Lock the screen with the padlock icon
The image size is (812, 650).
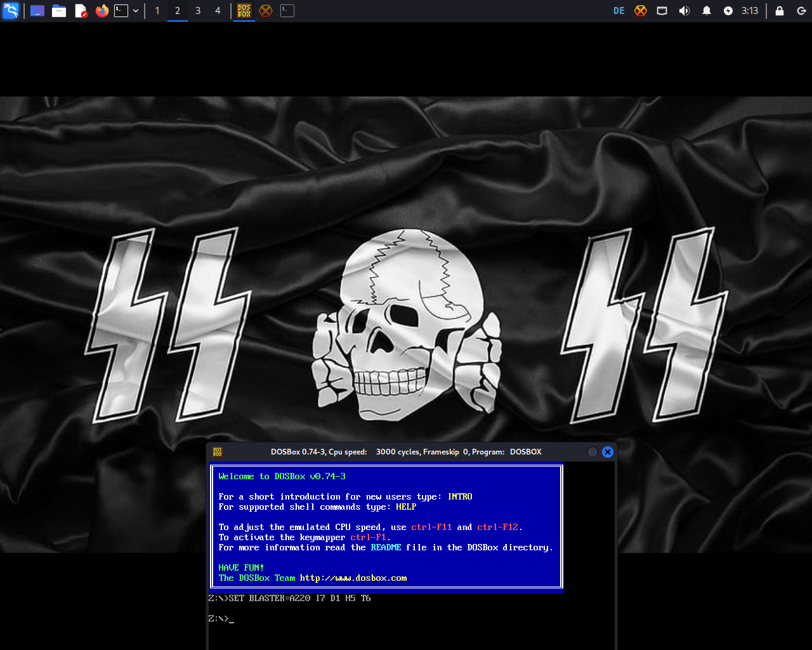pyautogui.click(x=780, y=11)
